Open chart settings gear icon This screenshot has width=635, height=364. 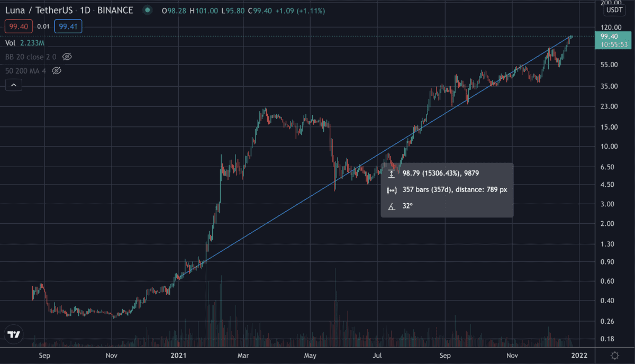click(x=615, y=355)
